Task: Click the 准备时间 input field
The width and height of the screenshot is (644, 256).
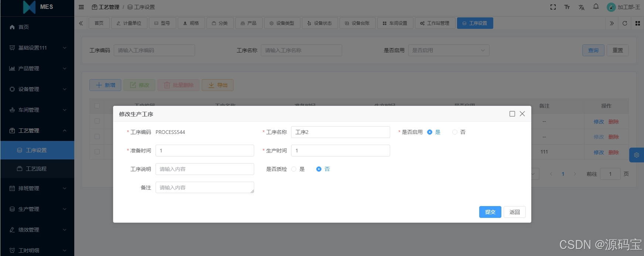Action: coord(205,151)
